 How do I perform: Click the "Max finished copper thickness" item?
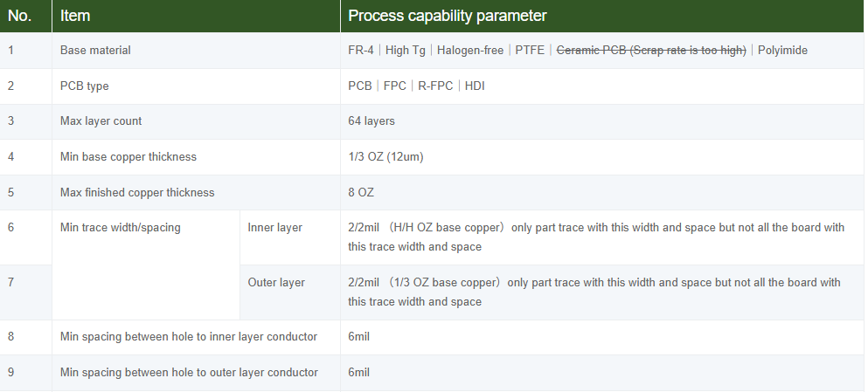point(137,192)
